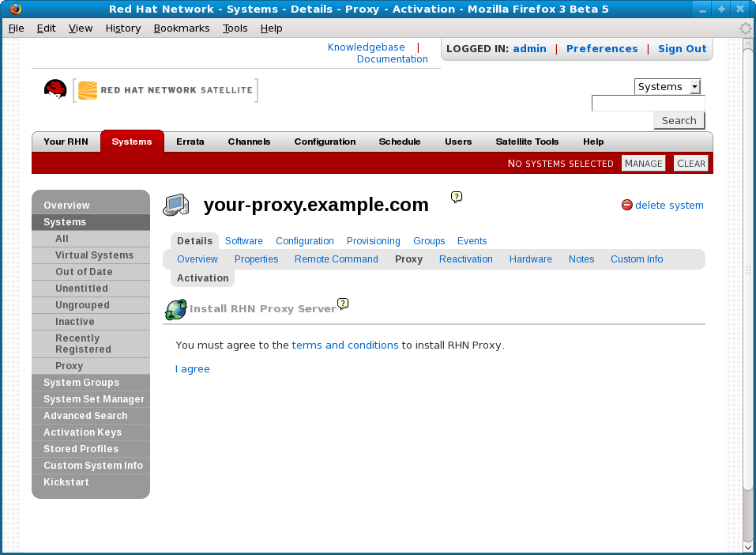This screenshot has height=555, width=756.
Task: Click the computer system icon by hostname
Action: pos(176,205)
